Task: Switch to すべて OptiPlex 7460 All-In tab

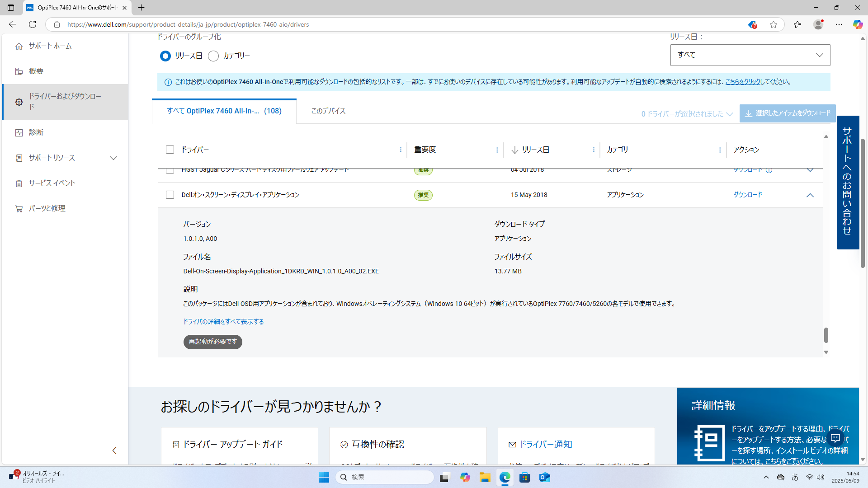Action: click(x=224, y=111)
